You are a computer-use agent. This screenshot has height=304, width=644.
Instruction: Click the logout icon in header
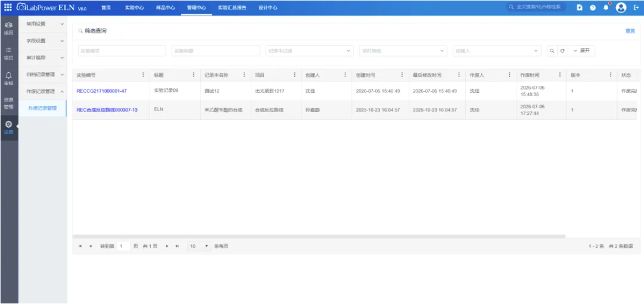(636, 7)
